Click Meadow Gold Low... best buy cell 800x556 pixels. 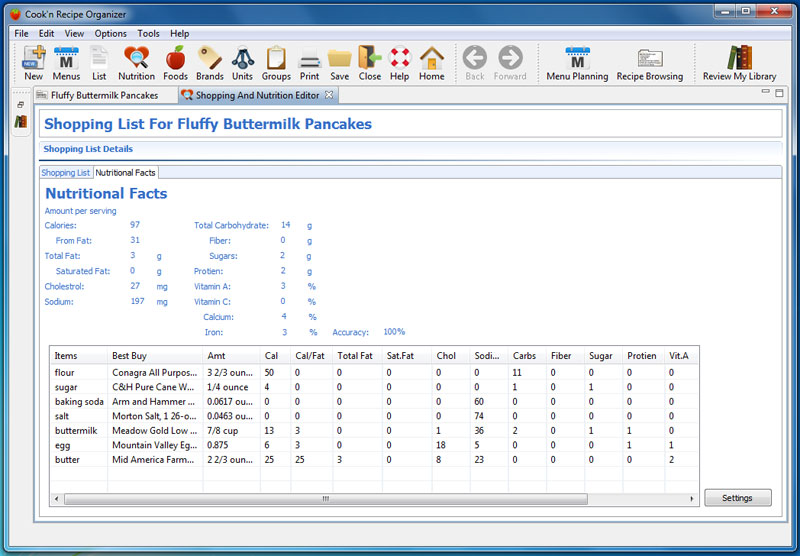pyautogui.click(x=155, y=431)
